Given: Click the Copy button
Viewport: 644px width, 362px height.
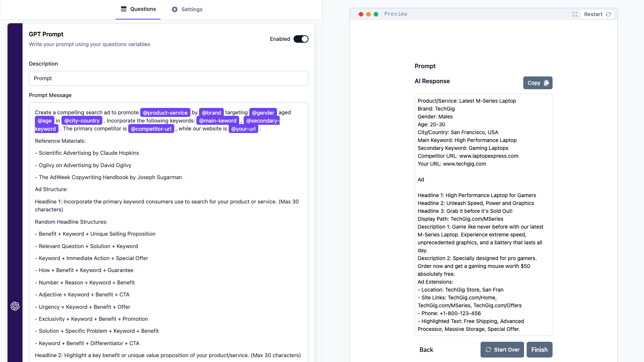Looking at the screenshot, I should 538,83.
